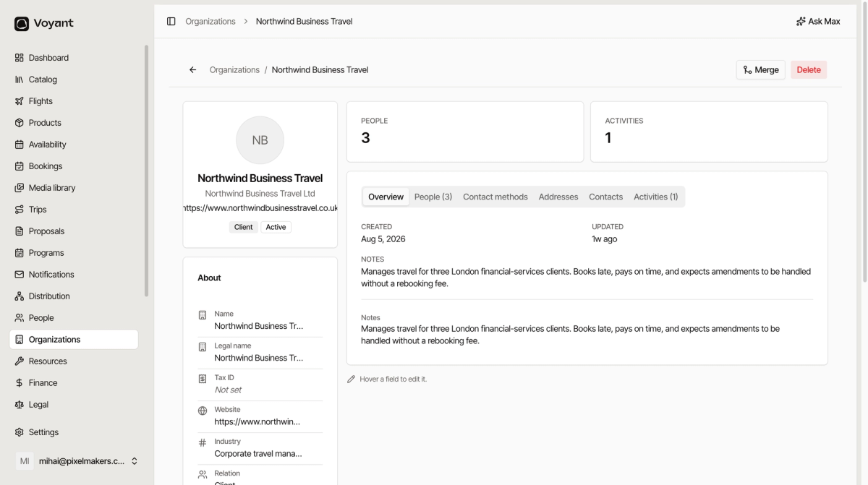
Task: Click the Catalog sidebar icon
Action: click(x=20, y=80)
